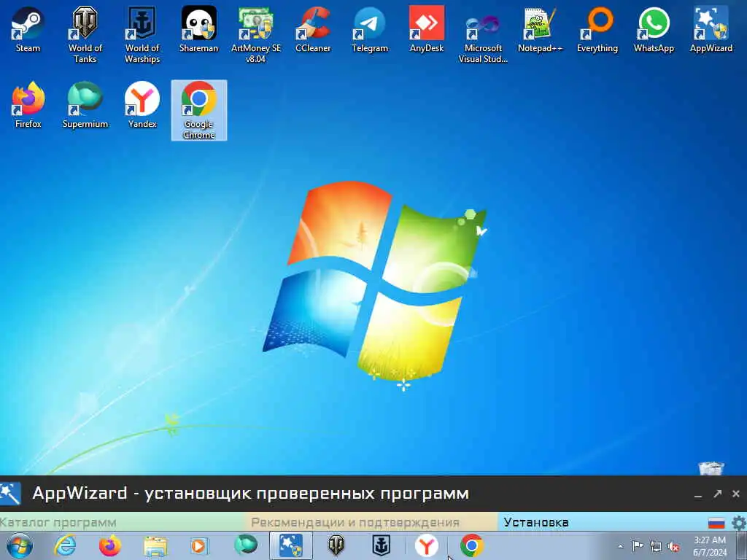747x560 pixels.
Task: Launch Windows Media Player from taskbar
Action: [x=200, y=545]
